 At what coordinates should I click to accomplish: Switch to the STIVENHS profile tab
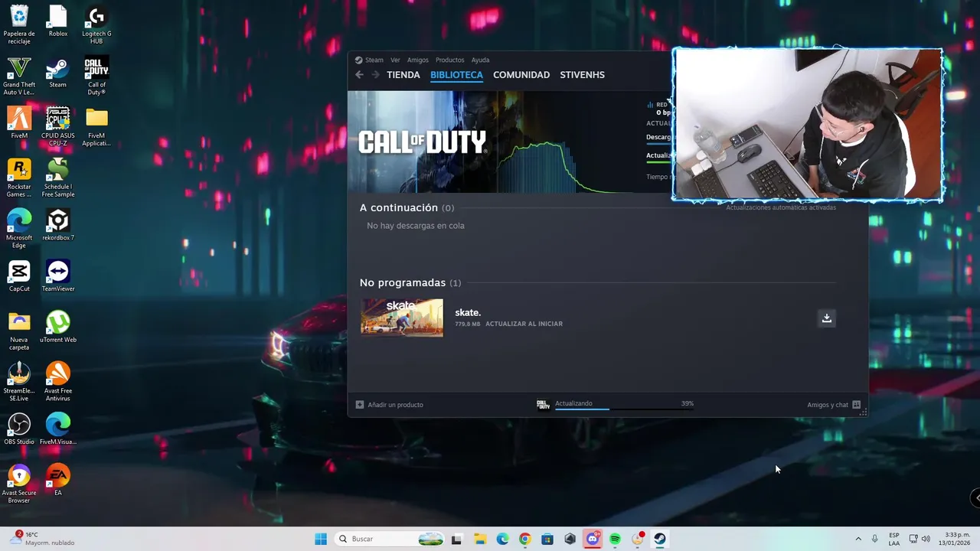click(x=583, y=74)
